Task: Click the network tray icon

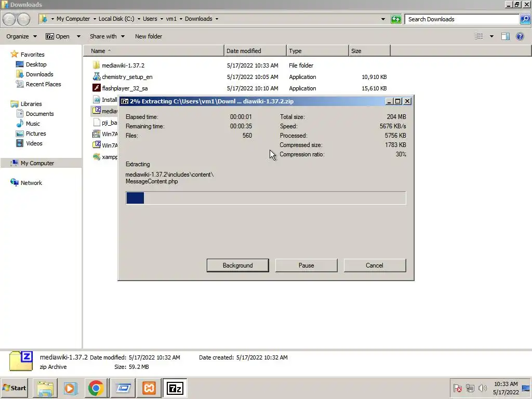Action: tap(470, 388)
